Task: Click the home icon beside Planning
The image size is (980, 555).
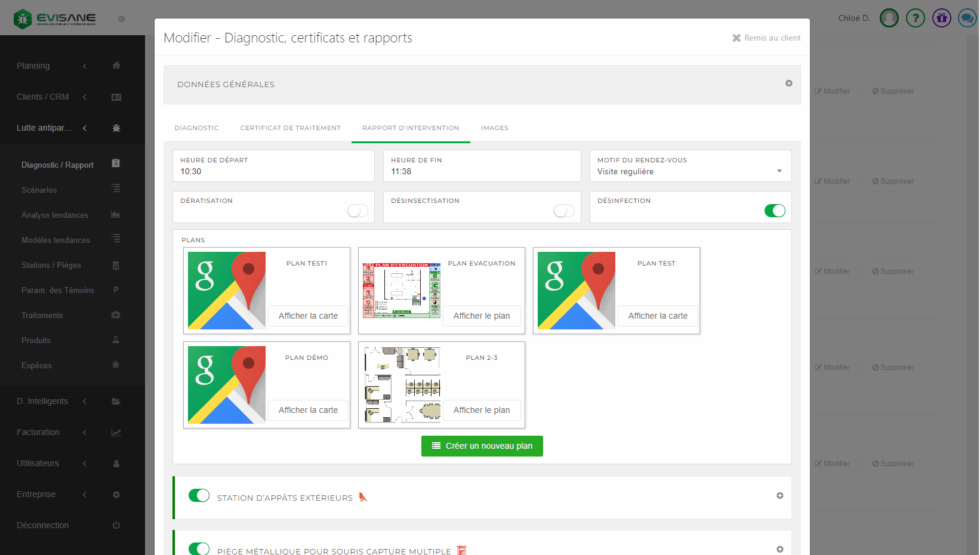Action: tap(116, 66)
